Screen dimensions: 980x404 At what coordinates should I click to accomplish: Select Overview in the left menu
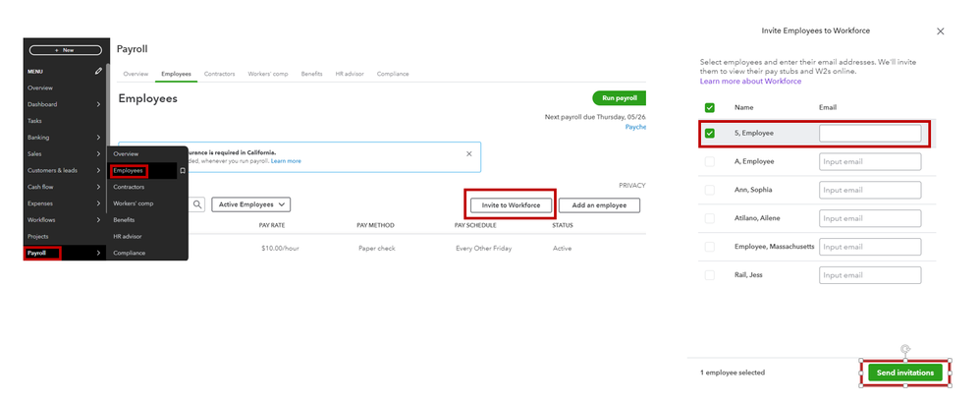point(40,88)
